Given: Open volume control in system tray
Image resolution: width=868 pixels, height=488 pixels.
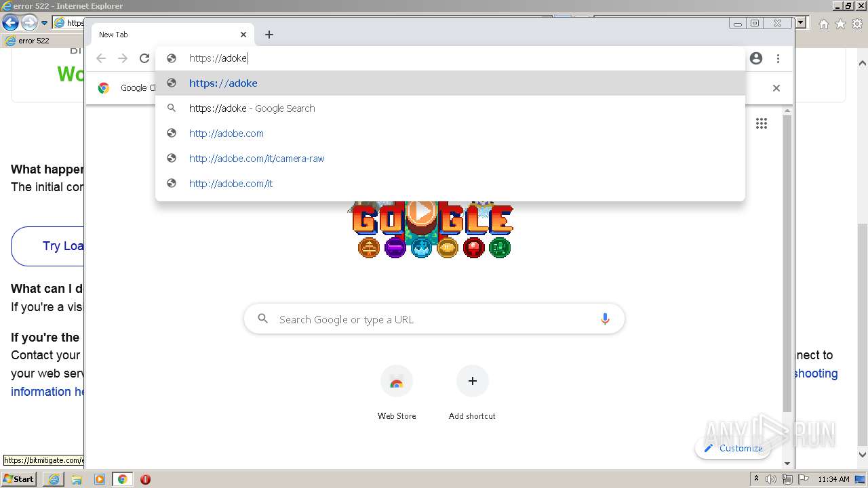Looking at the screenshot, I should point(771,479).
